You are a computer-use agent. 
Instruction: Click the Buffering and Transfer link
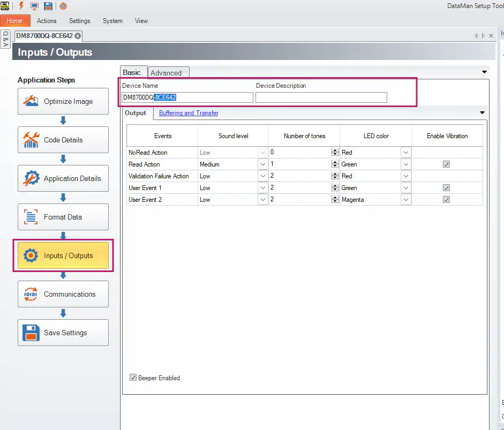[189, 113]
